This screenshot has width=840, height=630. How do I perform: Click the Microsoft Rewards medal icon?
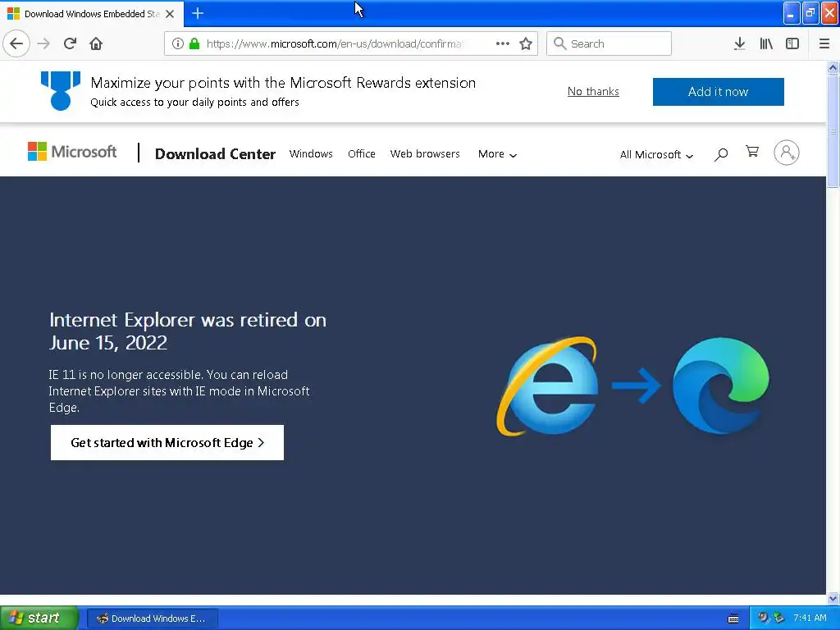click(x=61, y=90)
